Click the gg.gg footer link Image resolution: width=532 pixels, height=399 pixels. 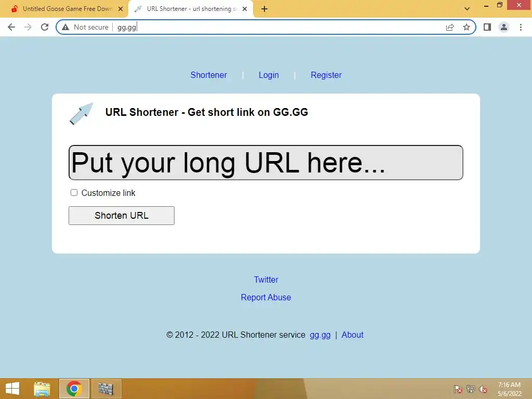pyautogui.click(x=320, y=335)
